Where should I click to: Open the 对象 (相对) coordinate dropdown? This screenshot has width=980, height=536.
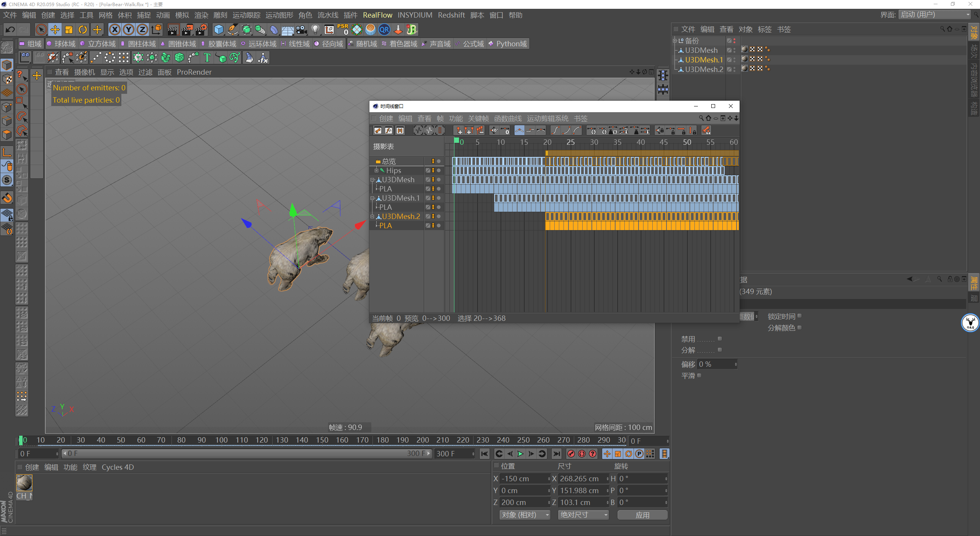pos(524,515)
